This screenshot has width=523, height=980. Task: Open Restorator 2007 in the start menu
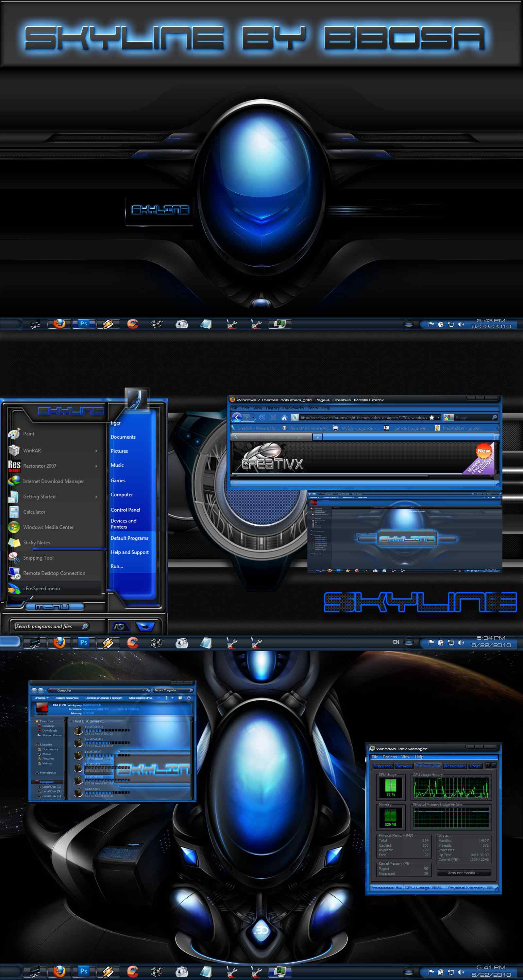pos(55,465)
